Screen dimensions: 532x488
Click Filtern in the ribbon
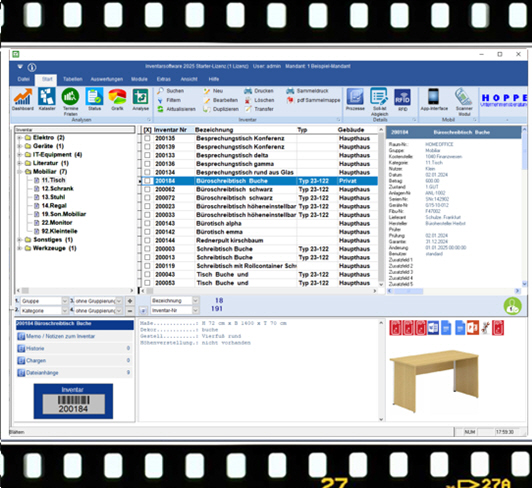click(x=169, y=100)
